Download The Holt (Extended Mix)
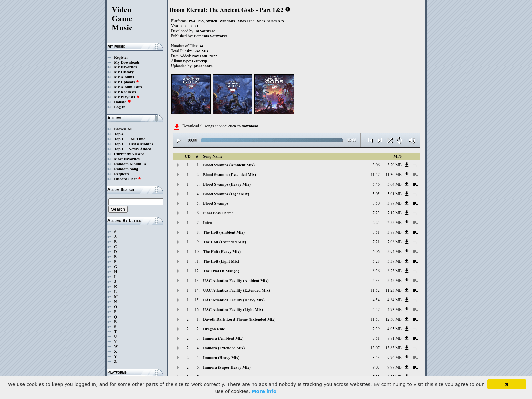Screen dimensions: 532x399 pos(406,242)
